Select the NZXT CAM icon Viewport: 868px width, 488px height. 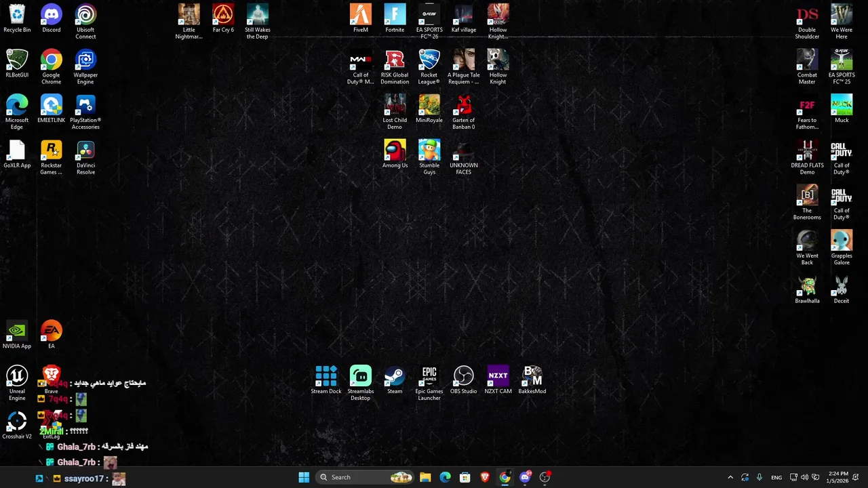click(498, 380)
